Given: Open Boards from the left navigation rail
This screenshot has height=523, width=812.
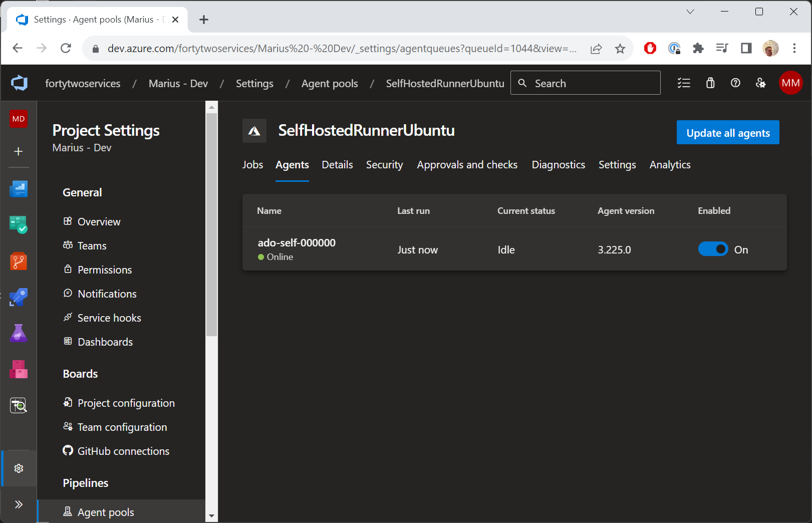Looking at the screenshot, I should click(x=19, y=225).
